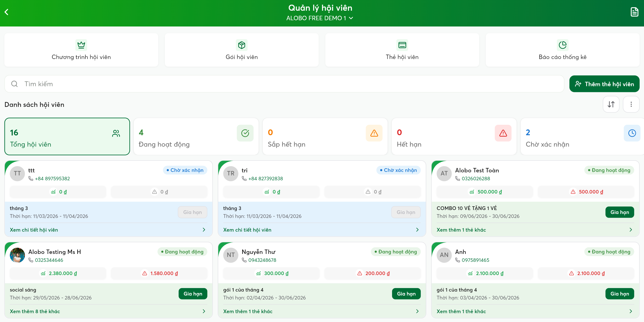Screen dimensions: 644x322
Task: Open Báo cáo thống kê chart icon
Action: [x=563, y=45]
